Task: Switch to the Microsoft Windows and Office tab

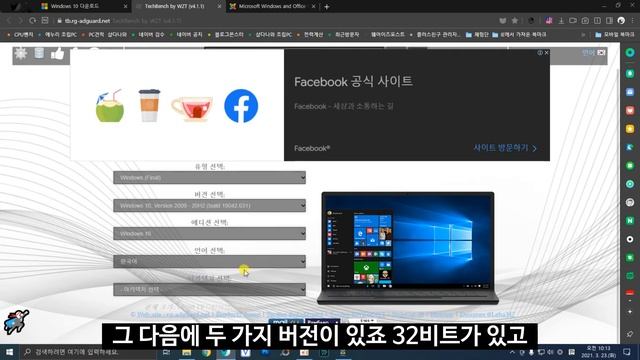Action: [x=272, y=6]
